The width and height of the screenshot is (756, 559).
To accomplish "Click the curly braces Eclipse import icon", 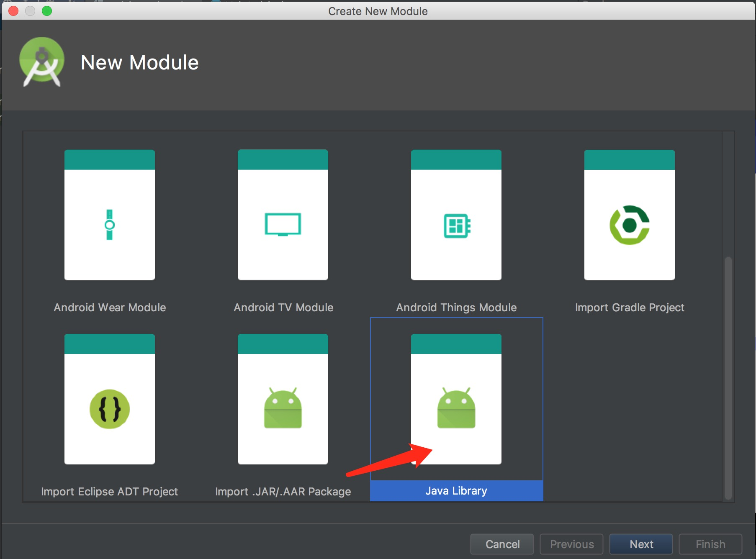I will 109,409.
